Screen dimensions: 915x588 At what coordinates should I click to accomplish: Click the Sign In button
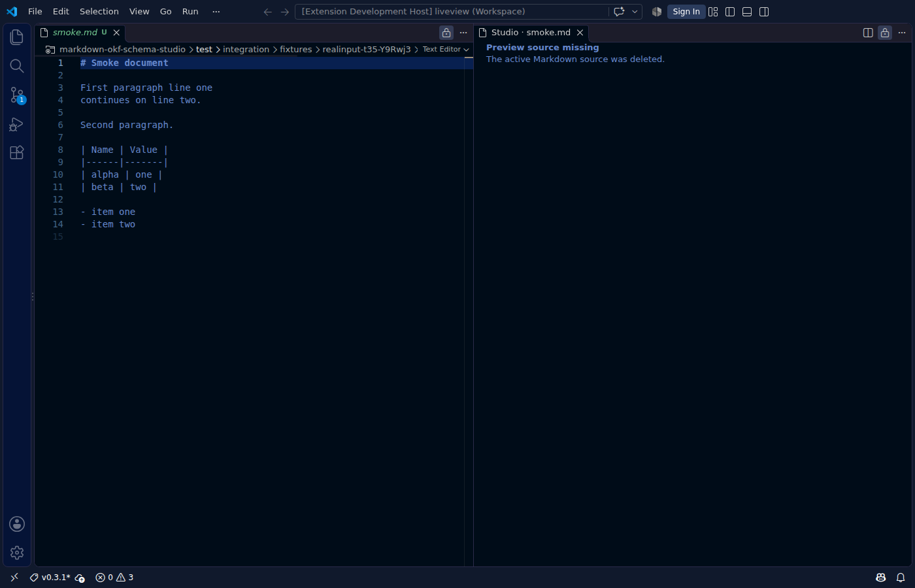click(x=686, y=12)
